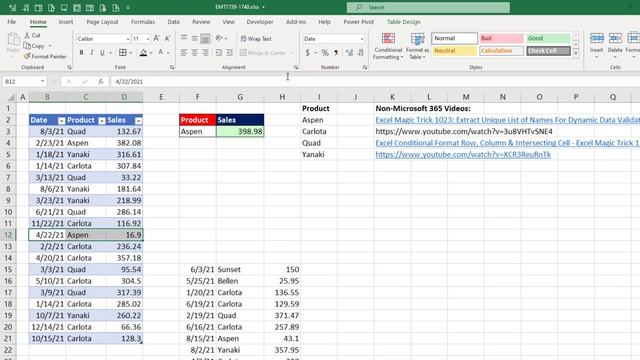Open the Number dialog launcher

click(x=364, y=67)
